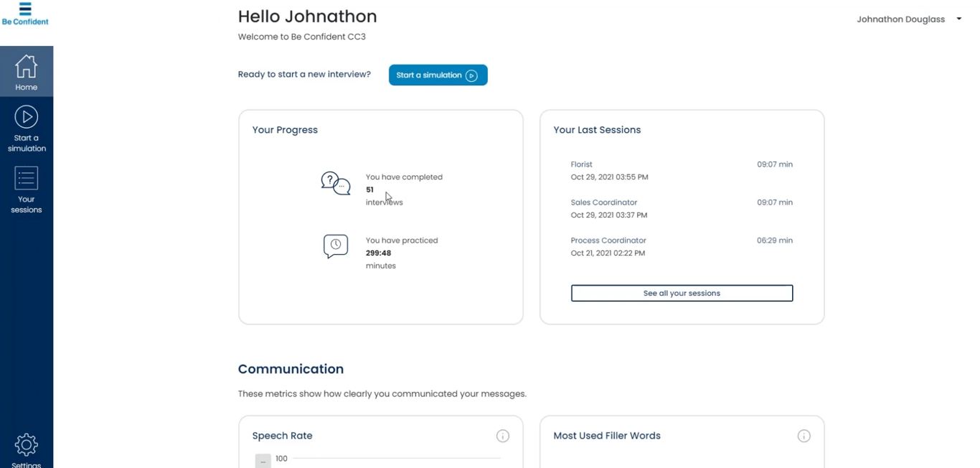Click the practiced minutes clock icon
This screenshot has height=468, width=980.
pyautogui.click(x=335, y=246)
